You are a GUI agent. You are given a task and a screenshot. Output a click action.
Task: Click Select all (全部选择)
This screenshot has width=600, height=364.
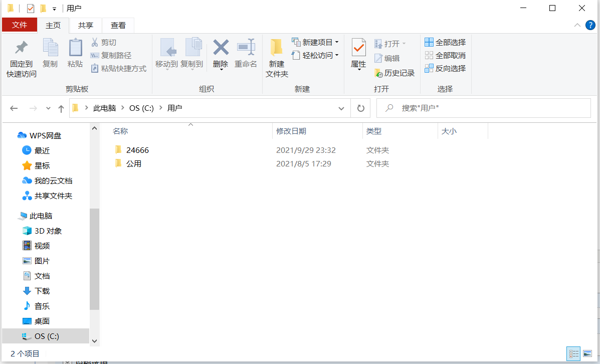click(445, 42)
